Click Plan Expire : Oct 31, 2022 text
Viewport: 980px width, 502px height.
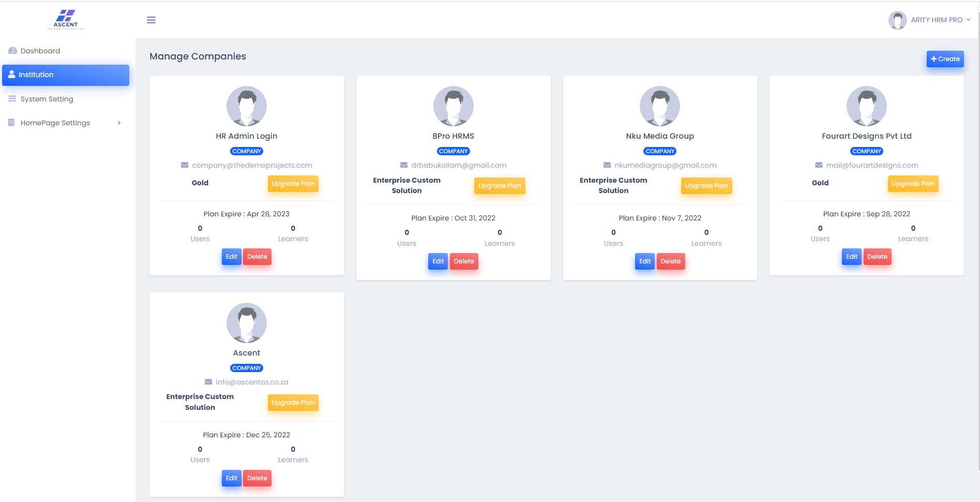pyautogui.click(x=454, y=218)
